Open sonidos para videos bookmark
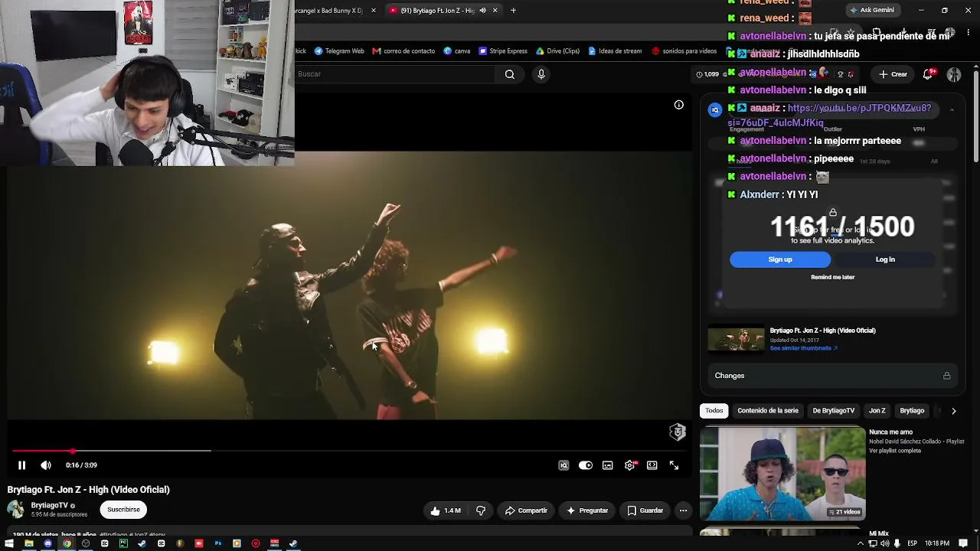 coord(684,51)
